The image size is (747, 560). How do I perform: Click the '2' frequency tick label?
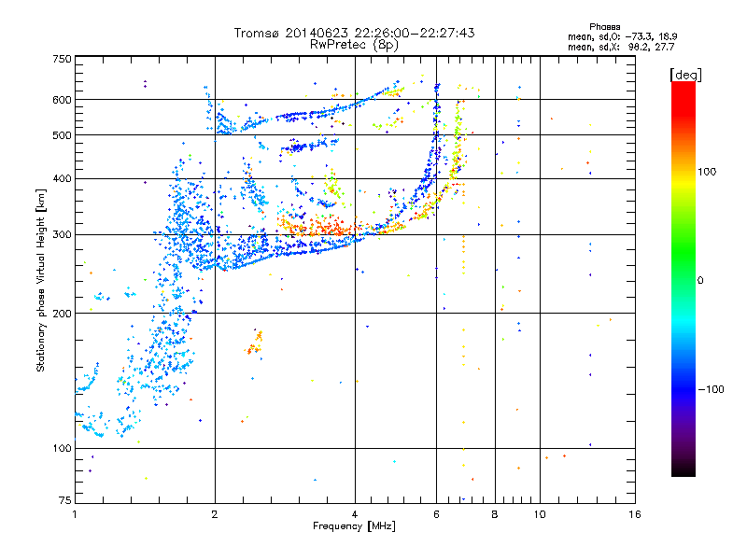tap(215, 514)
